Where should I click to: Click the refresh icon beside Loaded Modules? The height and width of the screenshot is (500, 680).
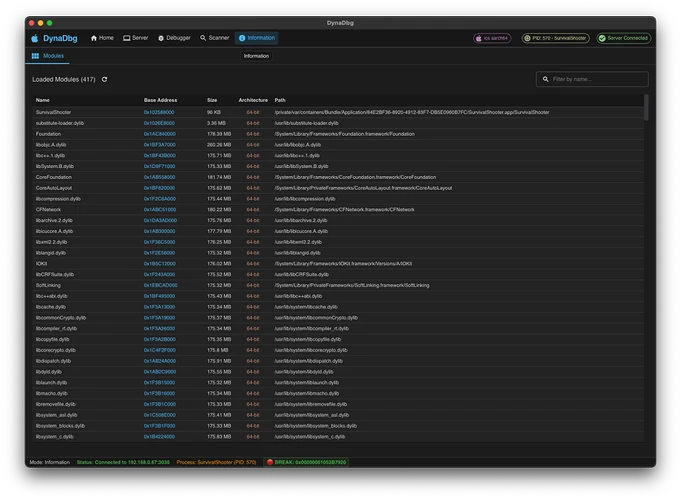click(x=105, y=79)
